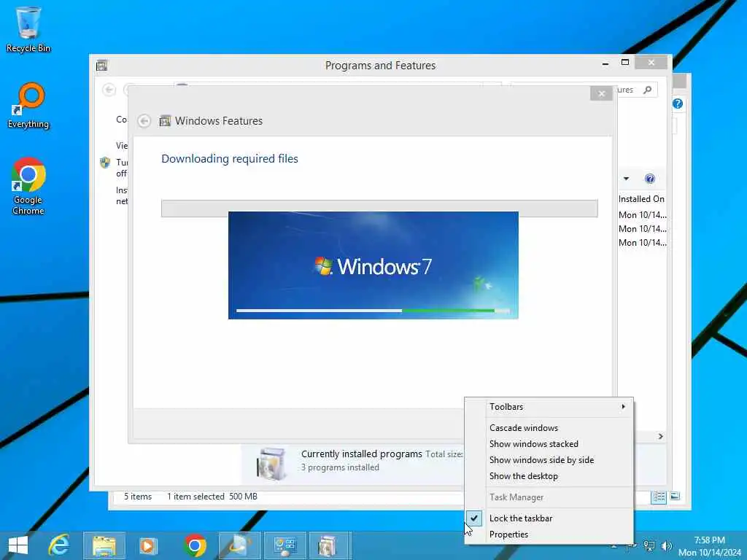This screenshot has height=560, width=747.
Task: Switch to details view icon in status bar
Action: coord(659,497)
